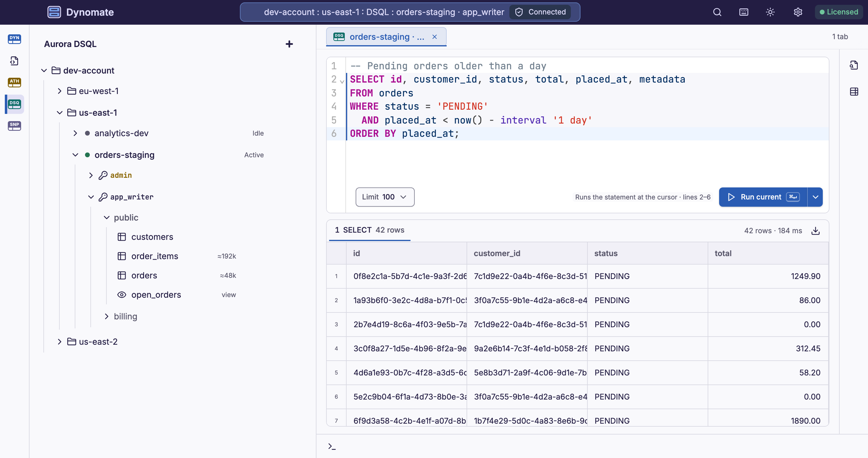Click the total column header
The image size is (868, 458).
coord(768,253)
